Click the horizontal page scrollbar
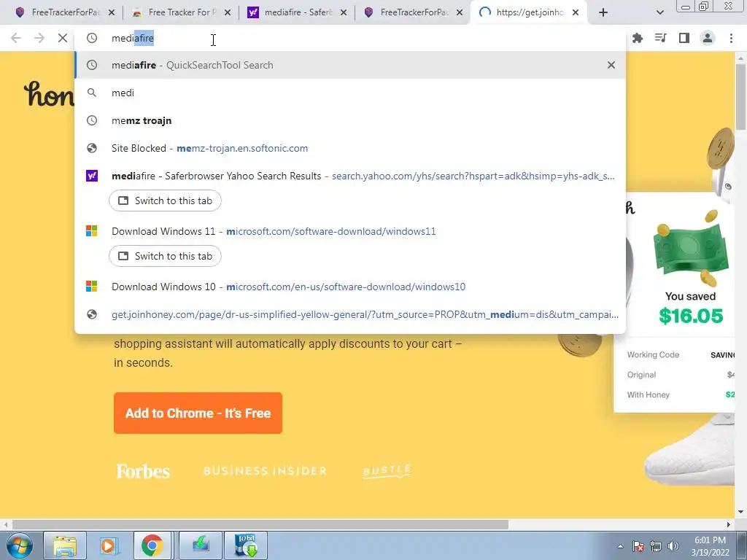 coord(260,524)
